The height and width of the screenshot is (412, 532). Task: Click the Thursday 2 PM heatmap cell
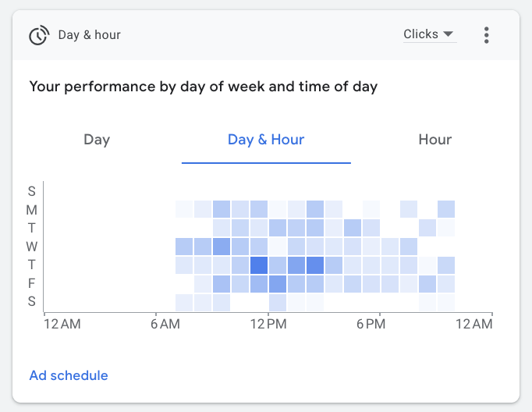(x=315, y=265)
